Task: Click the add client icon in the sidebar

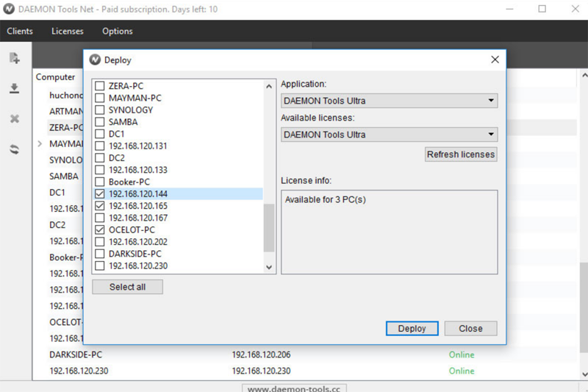Action: click(14, 58)
